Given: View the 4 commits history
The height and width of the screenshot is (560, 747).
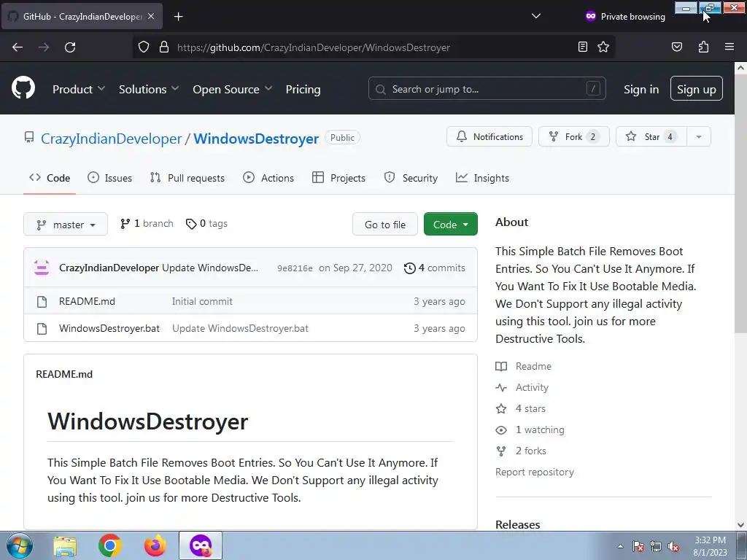Looking at the screenshot, I should click(435, 268).
